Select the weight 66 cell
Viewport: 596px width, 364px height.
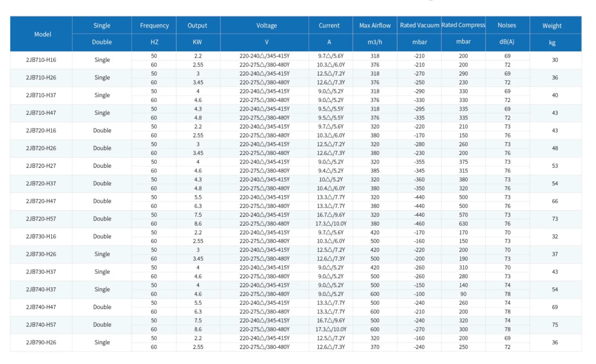click(x=555, y=201)
